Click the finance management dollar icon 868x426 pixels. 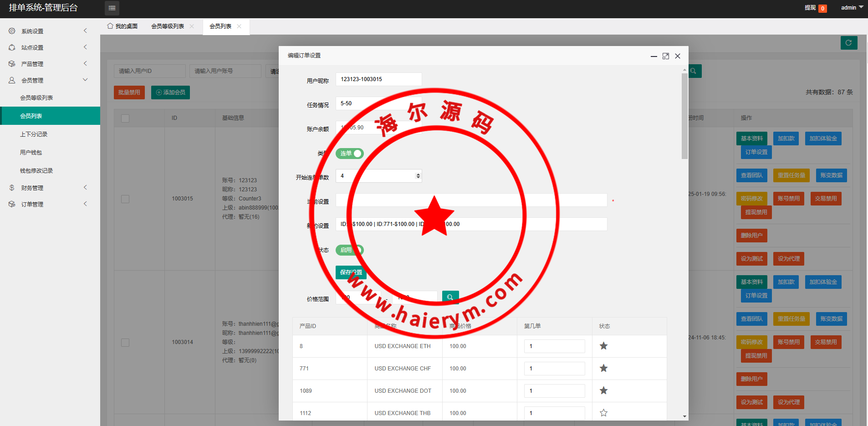pyautogui.click(x=12, y=188)
